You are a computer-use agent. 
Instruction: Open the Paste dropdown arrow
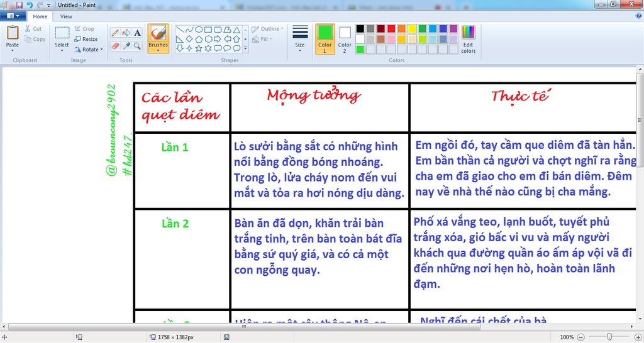tap(13, 50)
